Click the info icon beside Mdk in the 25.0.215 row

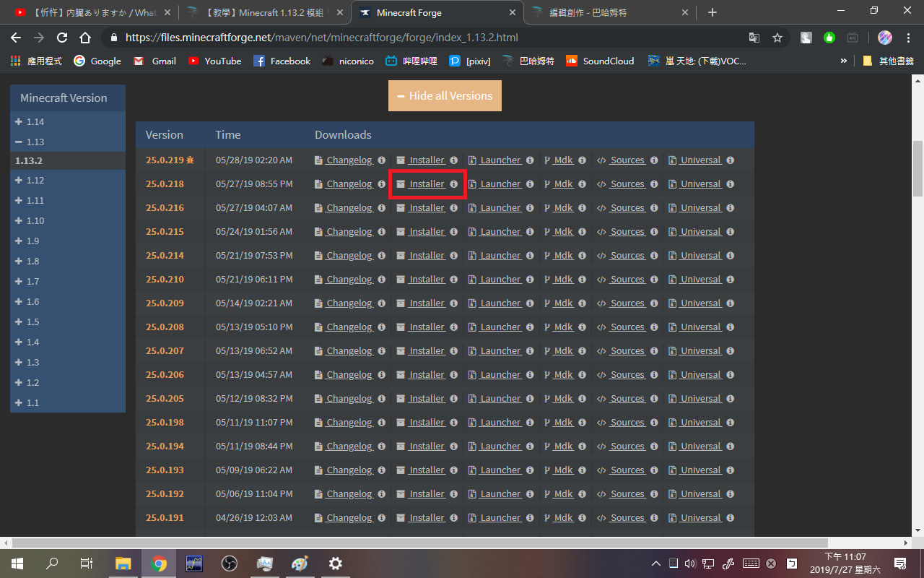(x=582, y=232)
